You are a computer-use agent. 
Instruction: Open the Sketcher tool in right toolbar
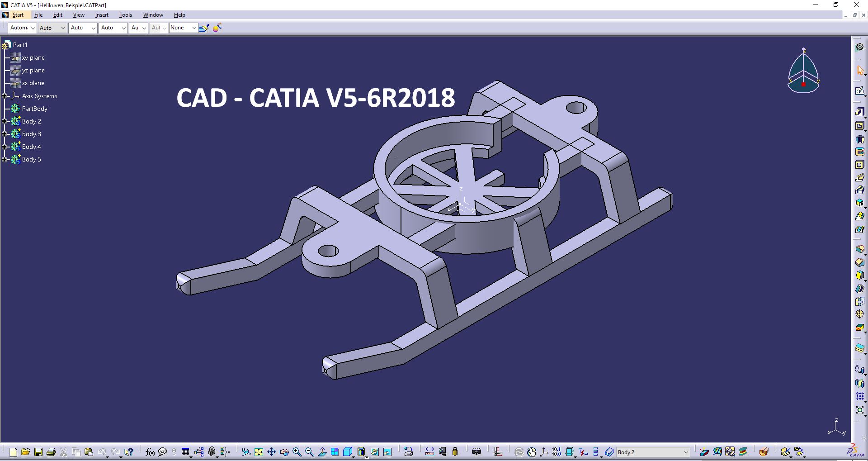(859, 91)
